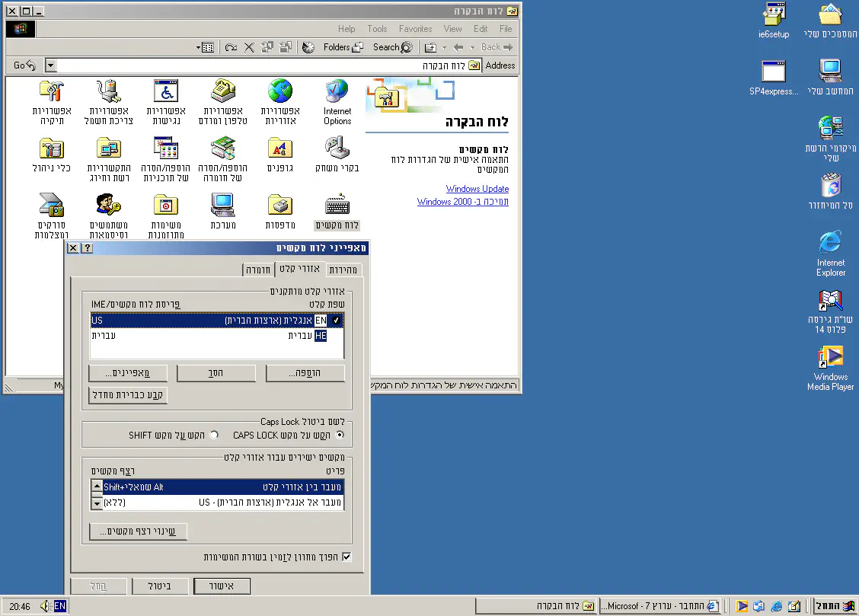The image size is (859, 616).
Task: Open the Accessibility options (אפשרויות נגישות) icon
Action: [165, 92]
